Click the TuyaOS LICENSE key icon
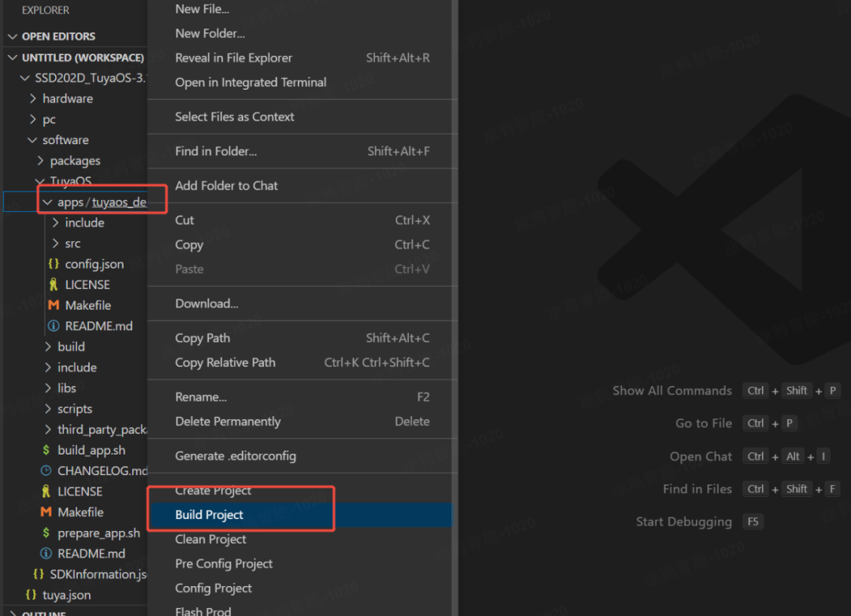 pyautogui.click(x=46, y=492)
